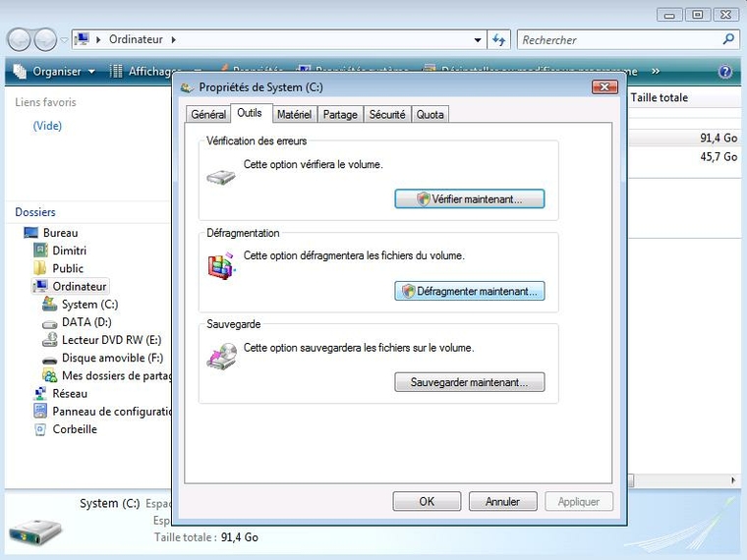
Task: Click the Organiser toolbar icon
Action: point(20,72)
